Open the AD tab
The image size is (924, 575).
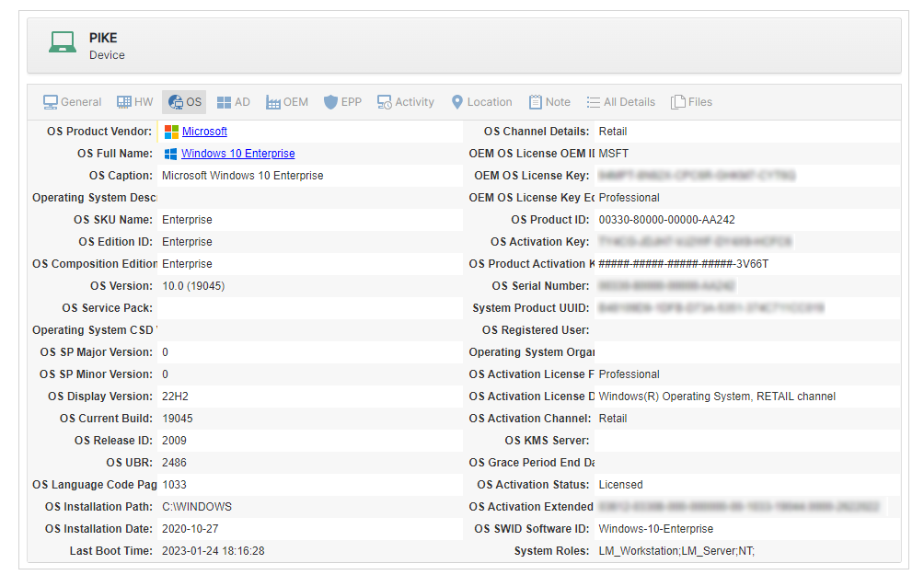click(234, 102)
